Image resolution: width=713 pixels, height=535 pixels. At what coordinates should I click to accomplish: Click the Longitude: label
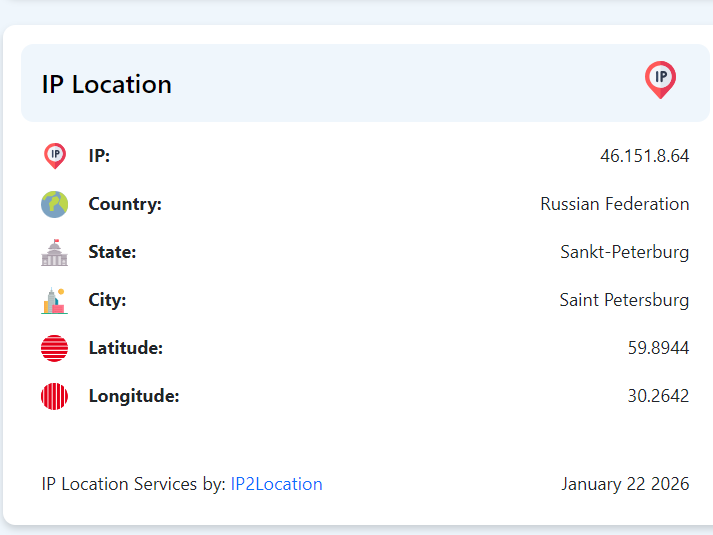[134, 396]
